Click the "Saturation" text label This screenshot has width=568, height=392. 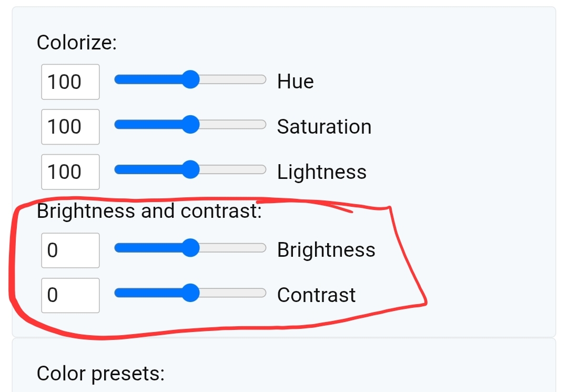324,127
